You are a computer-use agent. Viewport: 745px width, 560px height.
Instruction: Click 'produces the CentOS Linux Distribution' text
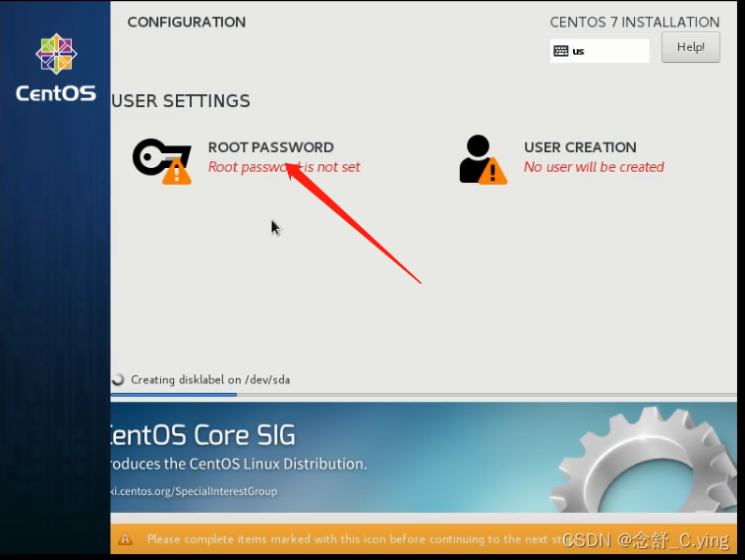[x=239, y=464]
